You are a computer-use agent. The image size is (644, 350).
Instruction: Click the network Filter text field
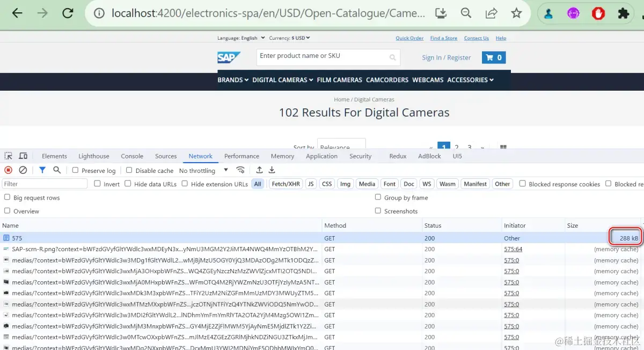45,184
